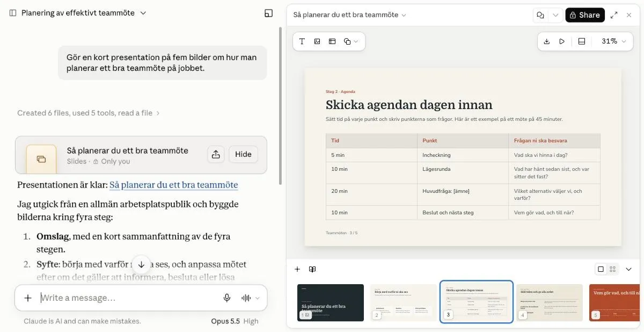This screenshot has width=644, height=332.
Task: Click the slide heading 'Skicka agendan dagen innan'
Action: pyautogui.click(x=409, y=105)
